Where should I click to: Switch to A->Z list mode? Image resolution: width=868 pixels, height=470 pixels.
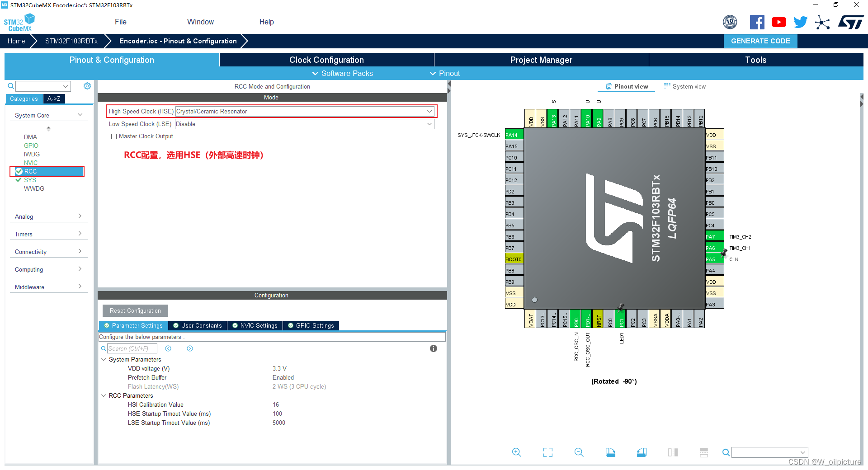54,99
